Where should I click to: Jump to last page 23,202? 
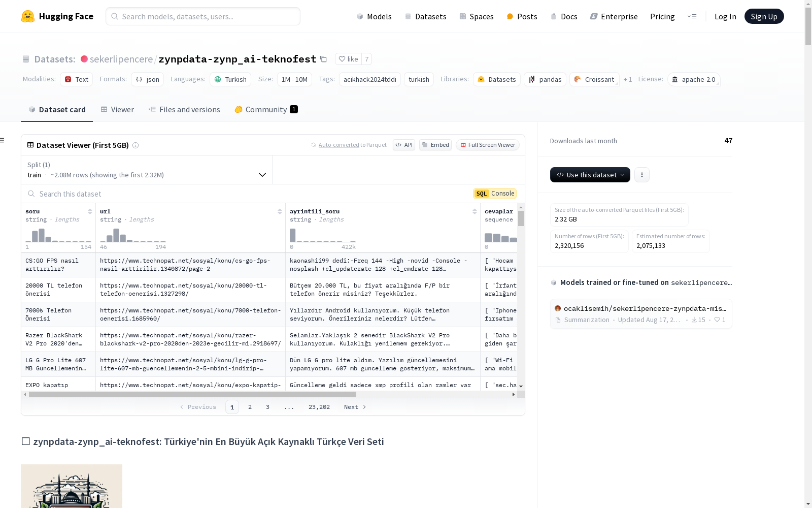point(319,407)
